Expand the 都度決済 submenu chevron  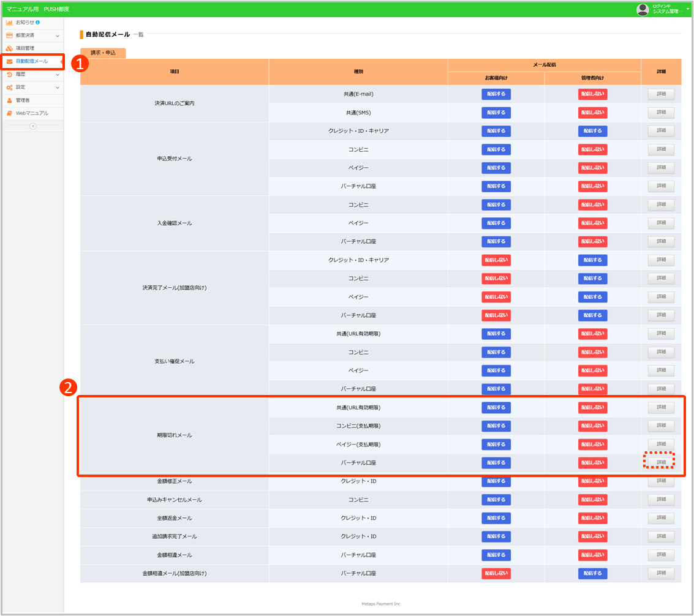click(58, 36)
